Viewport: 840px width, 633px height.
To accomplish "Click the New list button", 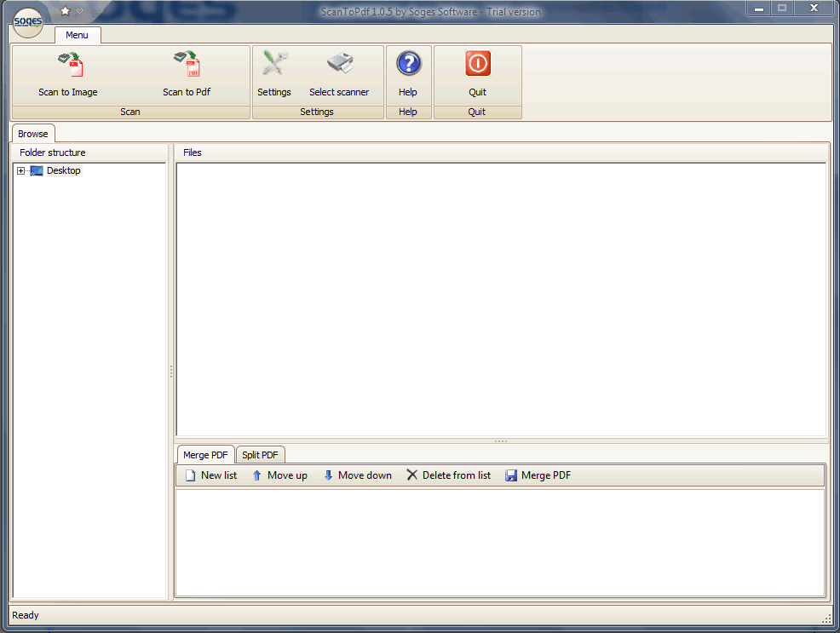I will 211,475.
